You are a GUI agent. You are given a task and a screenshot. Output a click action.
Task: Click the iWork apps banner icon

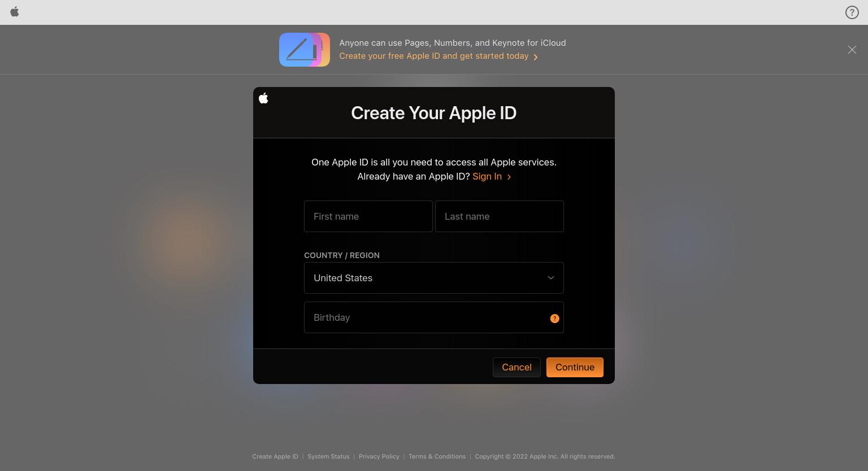(x=305, y=50)
